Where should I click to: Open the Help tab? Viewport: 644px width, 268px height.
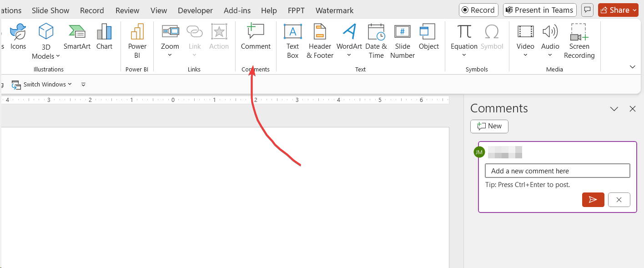tap(269, 10)
